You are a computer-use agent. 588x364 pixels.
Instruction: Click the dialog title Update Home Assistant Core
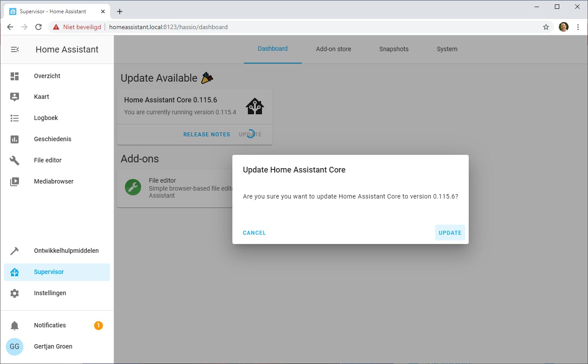(x=294, y=170)
